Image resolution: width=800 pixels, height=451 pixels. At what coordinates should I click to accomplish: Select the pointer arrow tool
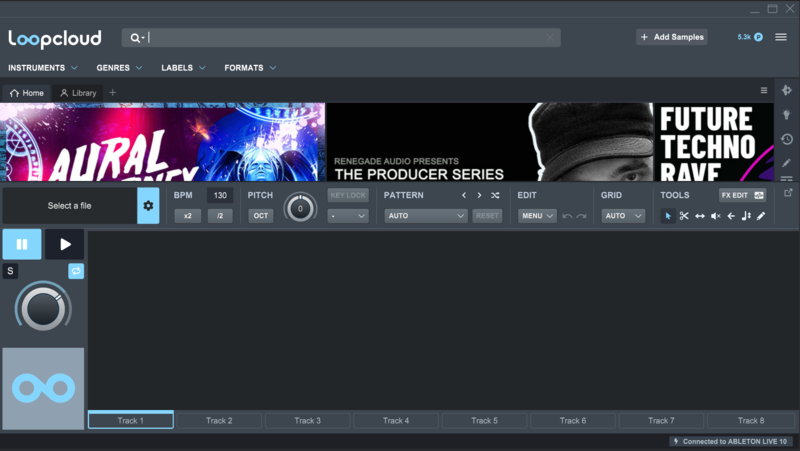pos(668,216)
